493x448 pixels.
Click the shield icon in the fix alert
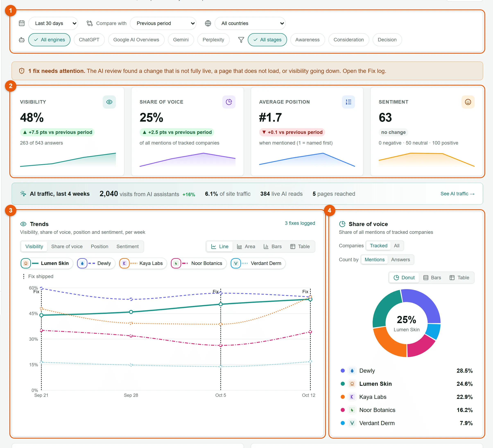pyautogui.click(x=22, y=71)
